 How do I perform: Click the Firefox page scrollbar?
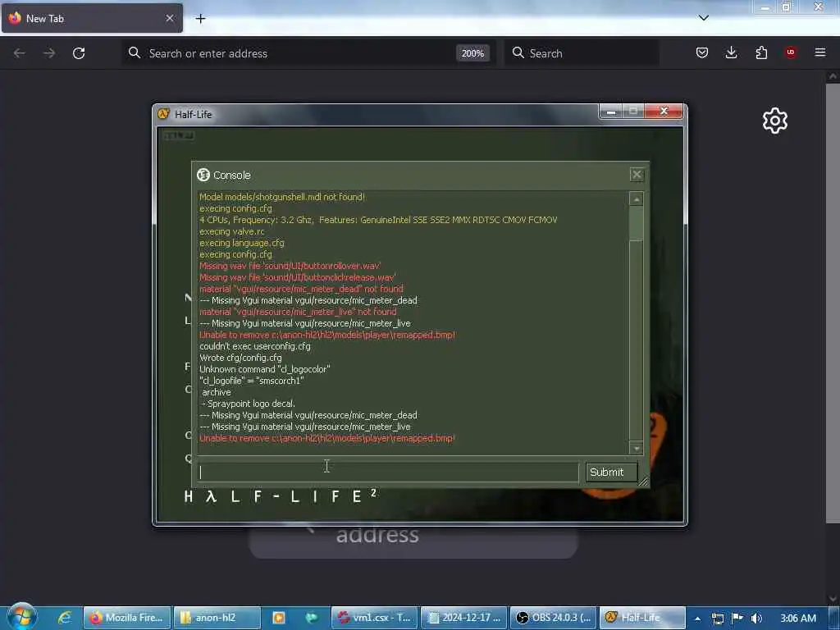coord(833,303)
